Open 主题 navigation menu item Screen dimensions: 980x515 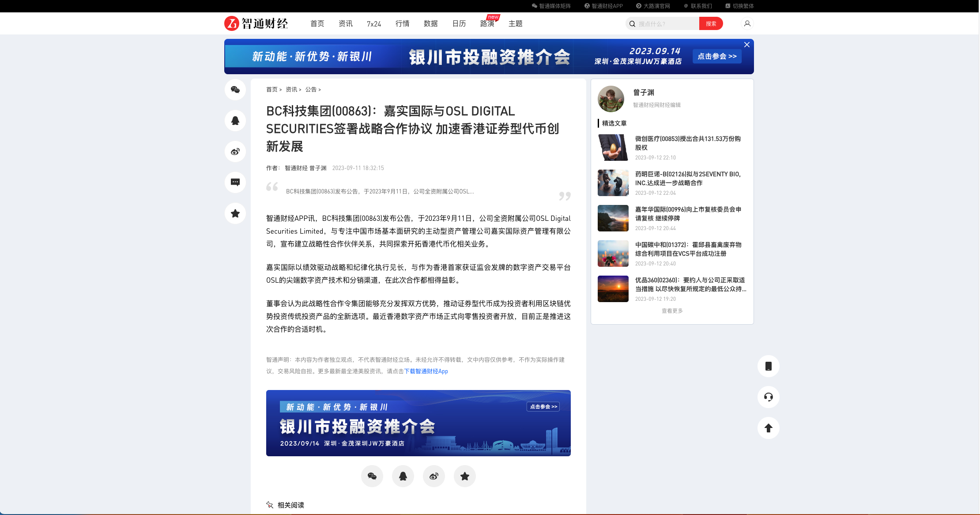tap(516, 23)
